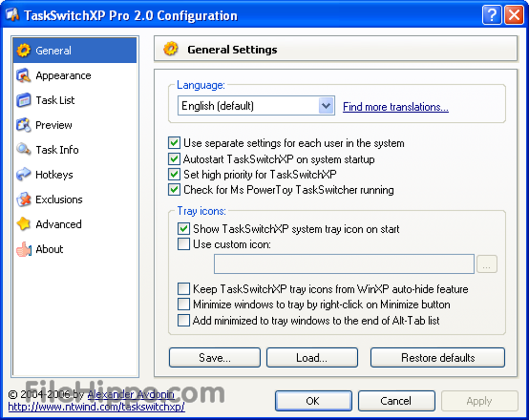The height and width of the screenshot is (420, 529).
Task: Click Restore defaults
Action: [x=438, y=358]
